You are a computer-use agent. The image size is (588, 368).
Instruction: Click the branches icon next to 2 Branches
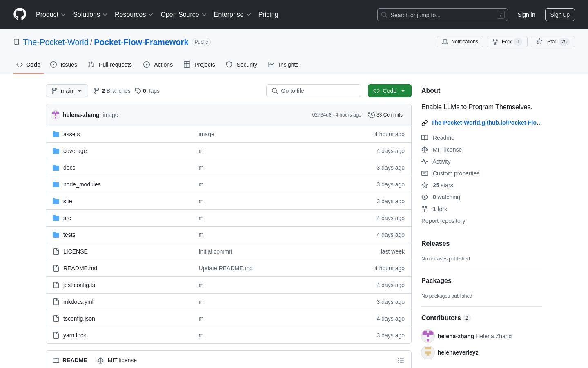pyautogui.click(x=97, y=91)
